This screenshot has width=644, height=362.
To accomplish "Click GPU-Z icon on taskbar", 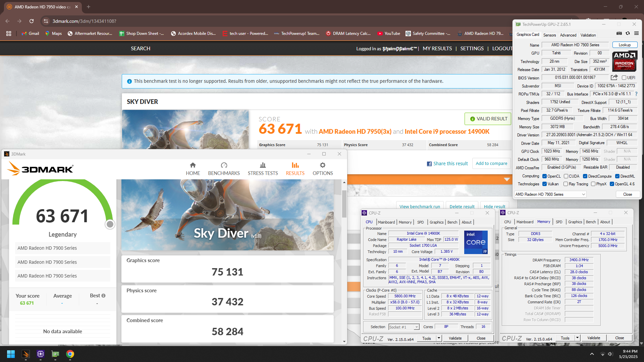I will (55, 354).
